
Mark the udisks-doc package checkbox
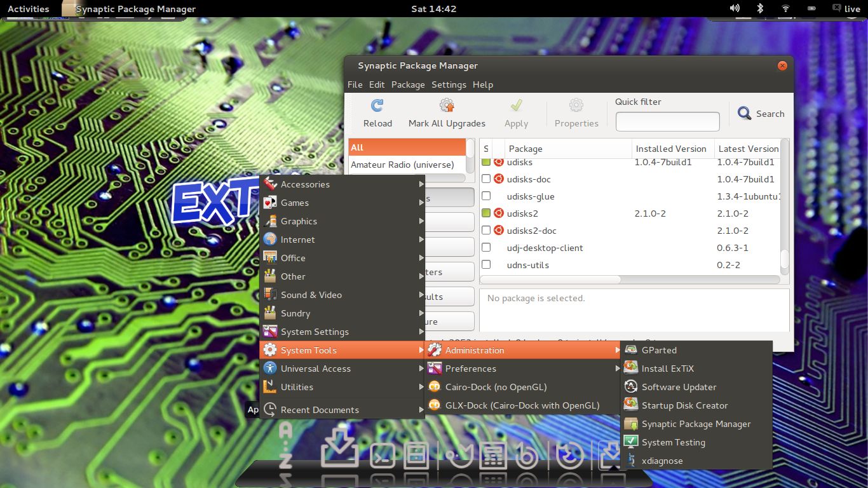(x=486, y=179)
